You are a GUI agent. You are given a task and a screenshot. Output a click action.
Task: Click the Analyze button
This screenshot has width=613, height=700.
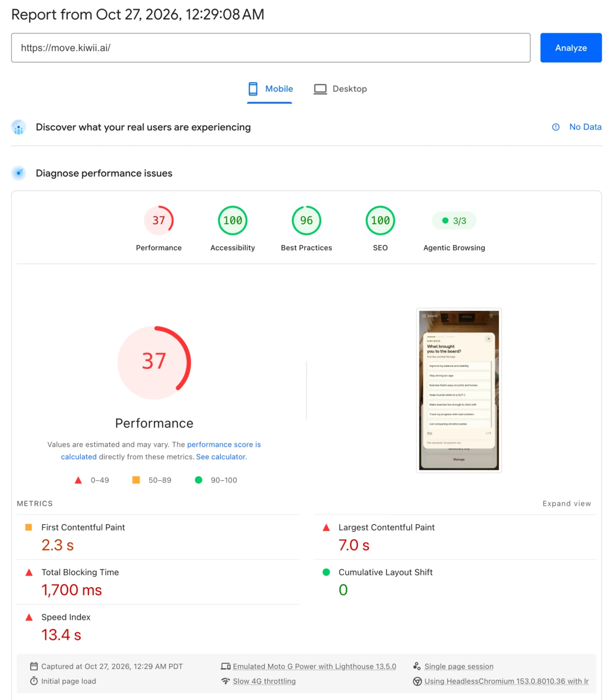coord(571,48)
